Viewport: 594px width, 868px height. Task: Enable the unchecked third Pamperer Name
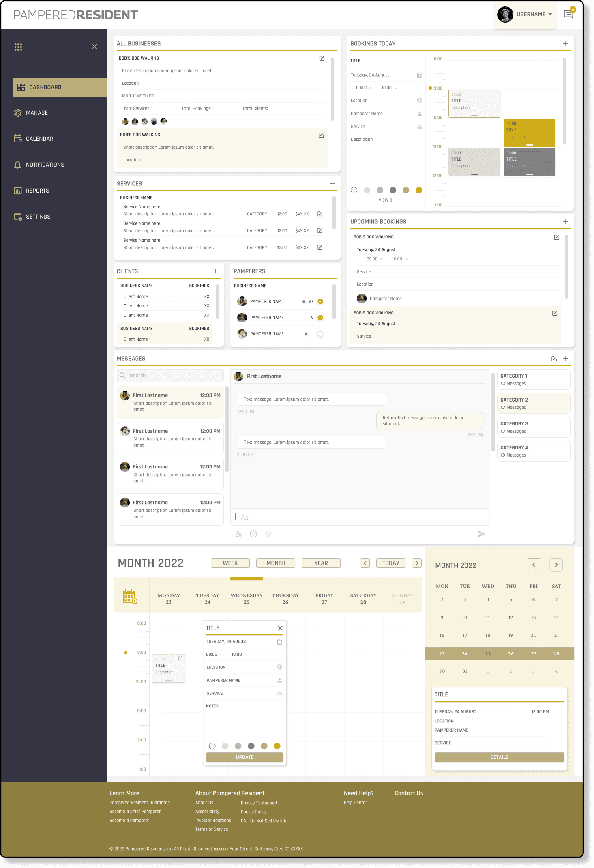click(x=320, y=334)
